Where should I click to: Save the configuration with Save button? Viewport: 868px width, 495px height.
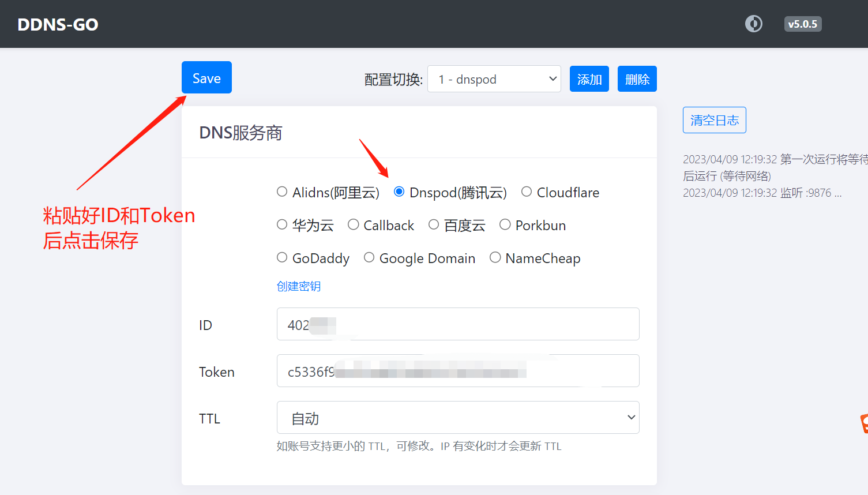tap(206, 77)
